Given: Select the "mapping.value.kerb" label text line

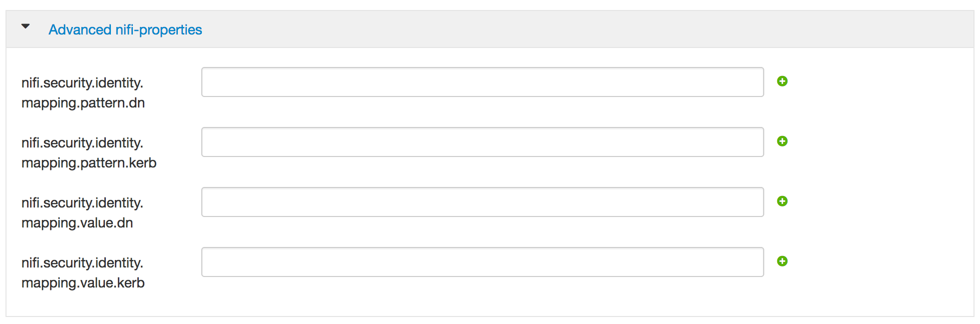Looking at the screenshot, I should point(83,283).
